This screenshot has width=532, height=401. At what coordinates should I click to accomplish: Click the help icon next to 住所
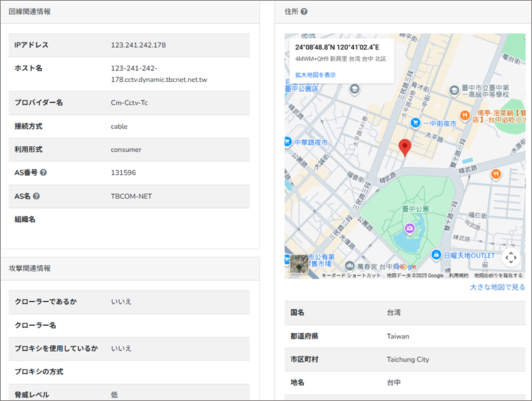(304, 12)
